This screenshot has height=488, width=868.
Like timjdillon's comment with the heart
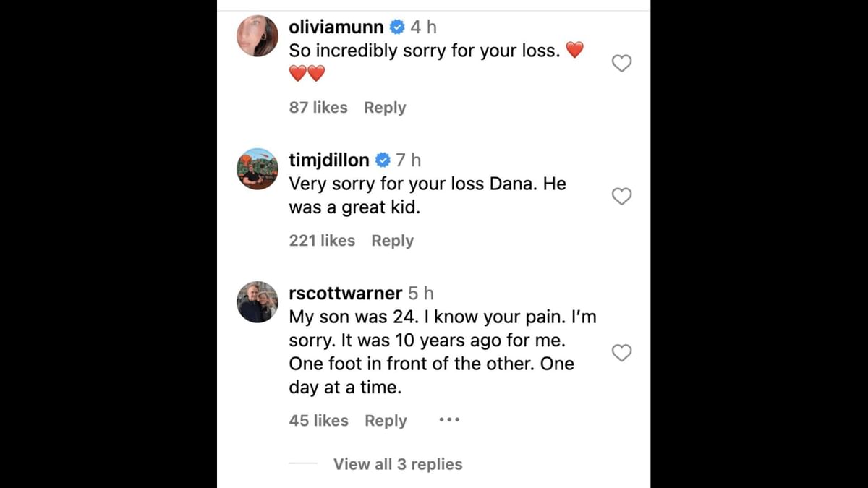click(x=621, y=196)
